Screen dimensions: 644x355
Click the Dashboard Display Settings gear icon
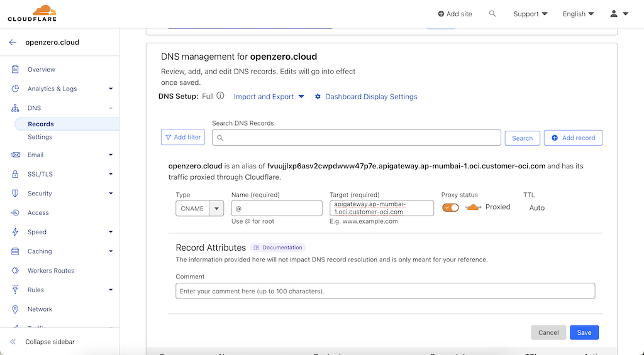coord(318,97)
